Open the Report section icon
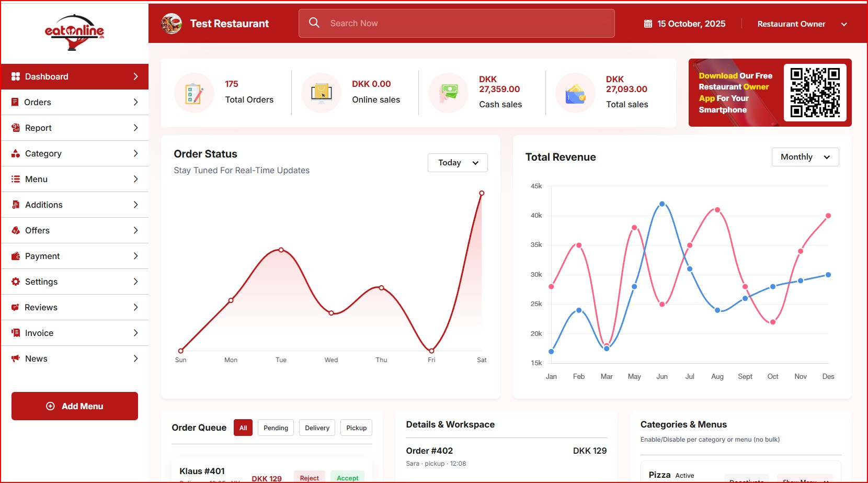 16,128
